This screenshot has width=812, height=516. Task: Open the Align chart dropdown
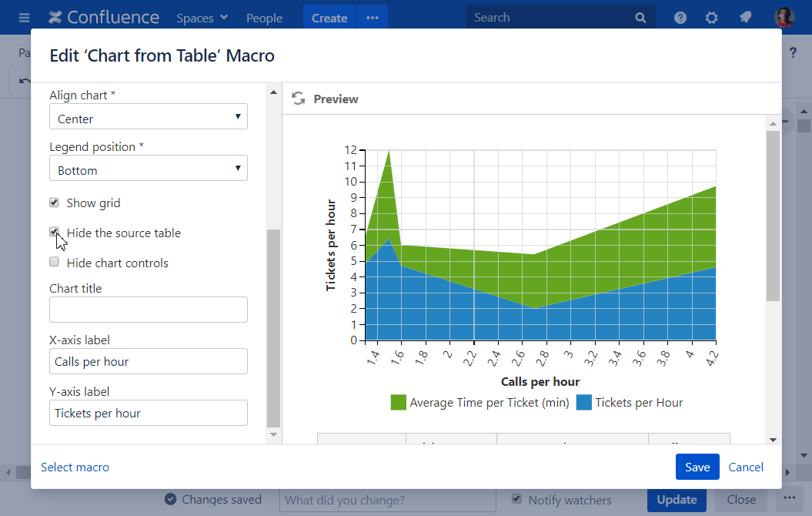(x=149, y=117)
